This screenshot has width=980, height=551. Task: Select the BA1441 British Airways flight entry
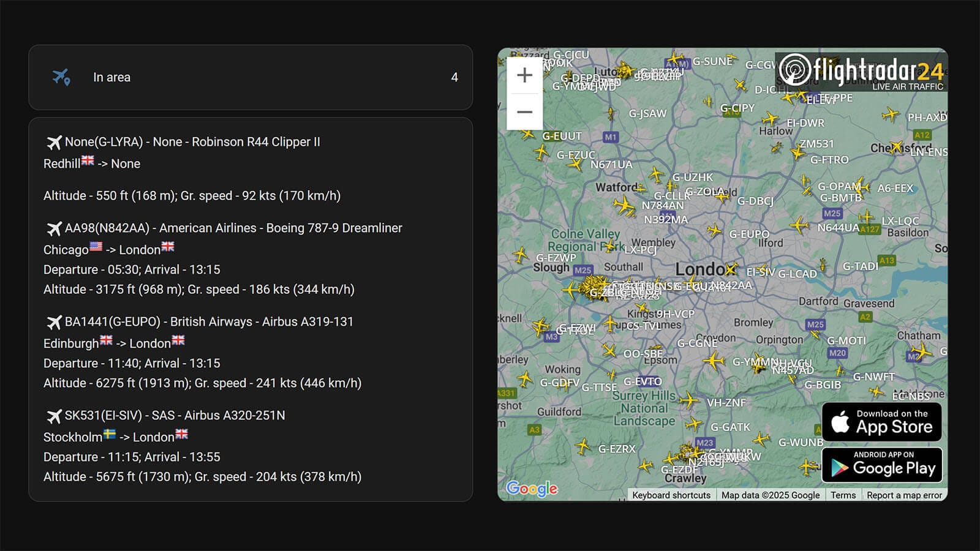(209, 322)
